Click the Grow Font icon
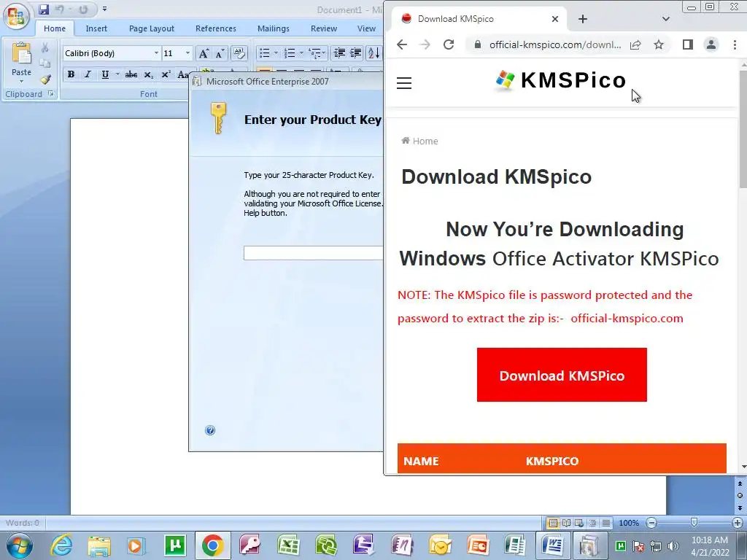Screen dimensions: 747x560 [x=204, y=52]
